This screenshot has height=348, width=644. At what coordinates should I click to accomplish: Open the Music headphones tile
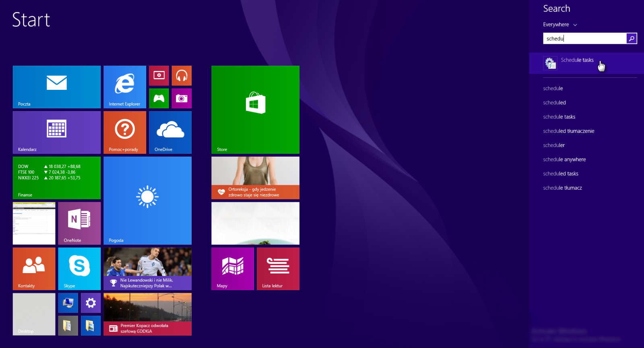182,76
